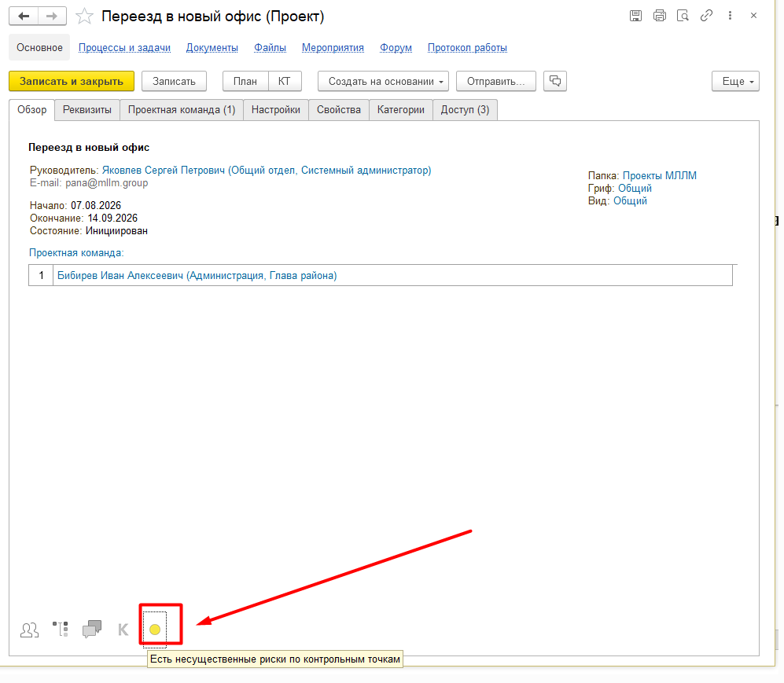Click the Отправить... button
784x683 pixels.
click(496, 82)
